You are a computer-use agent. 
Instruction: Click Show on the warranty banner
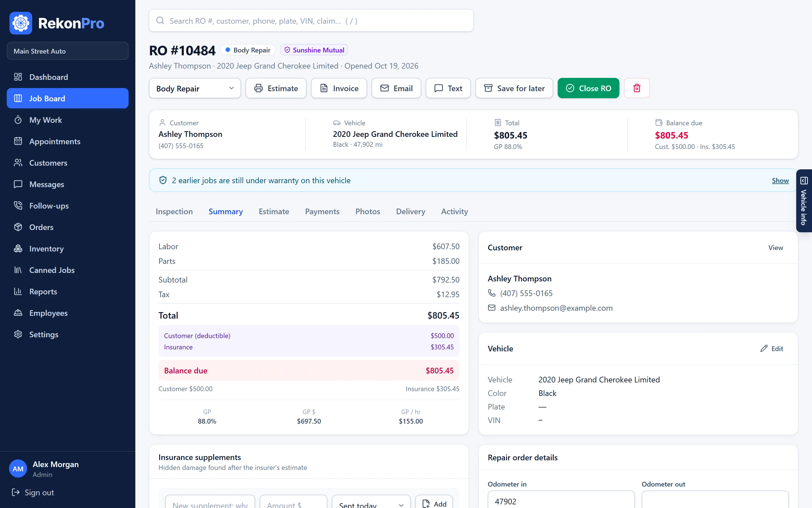[x=780, y=180]
